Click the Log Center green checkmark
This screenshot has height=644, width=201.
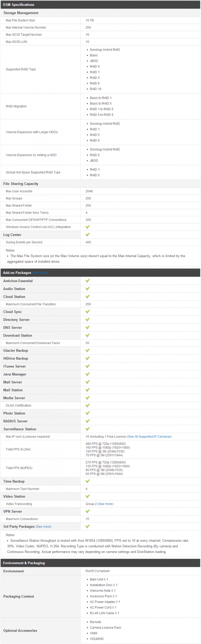tap(88, 235)
